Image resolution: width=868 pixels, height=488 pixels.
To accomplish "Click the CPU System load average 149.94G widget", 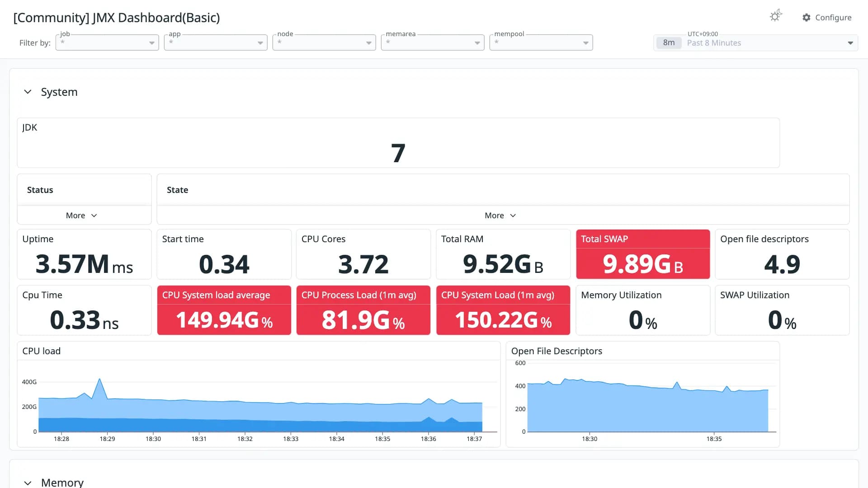I will tap(224, 310).
